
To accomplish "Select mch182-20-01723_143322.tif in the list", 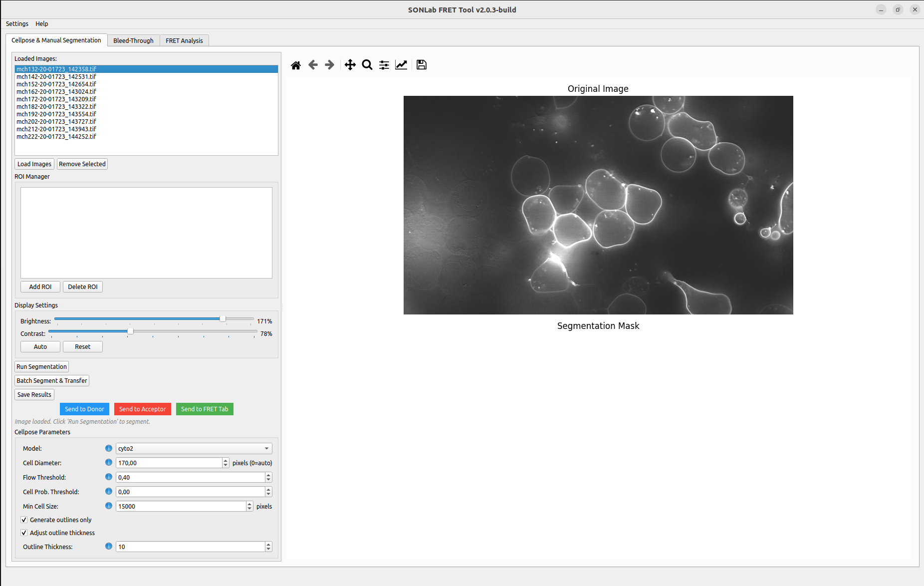I will (x=146, y=106).
